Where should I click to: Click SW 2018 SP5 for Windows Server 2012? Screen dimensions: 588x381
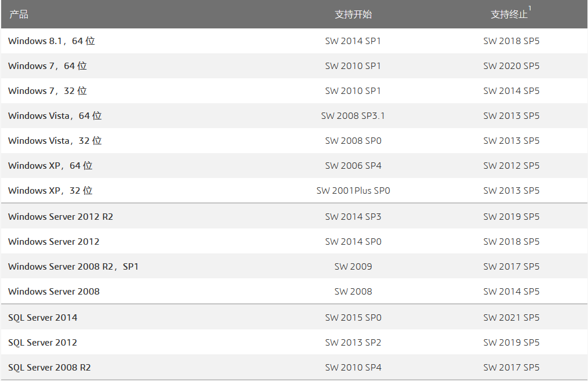pyautogui.click(x=511, y=242)
